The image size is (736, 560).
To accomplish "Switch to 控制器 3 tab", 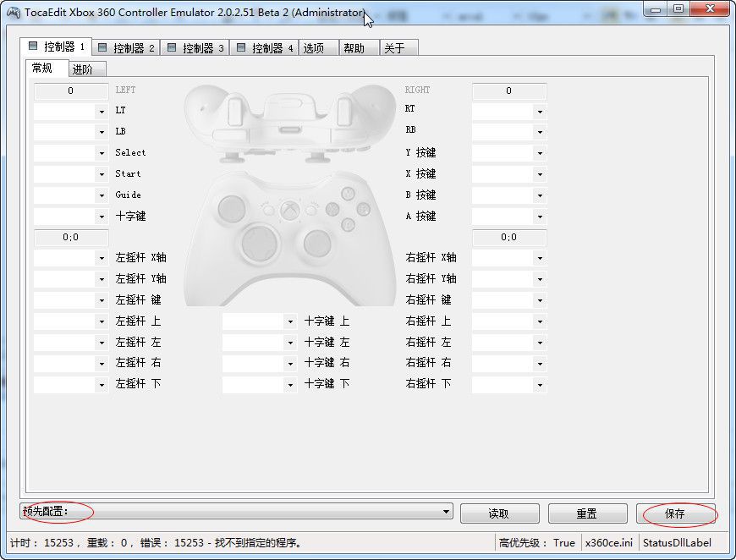I will pyautogui.click(x=195, y=48).
